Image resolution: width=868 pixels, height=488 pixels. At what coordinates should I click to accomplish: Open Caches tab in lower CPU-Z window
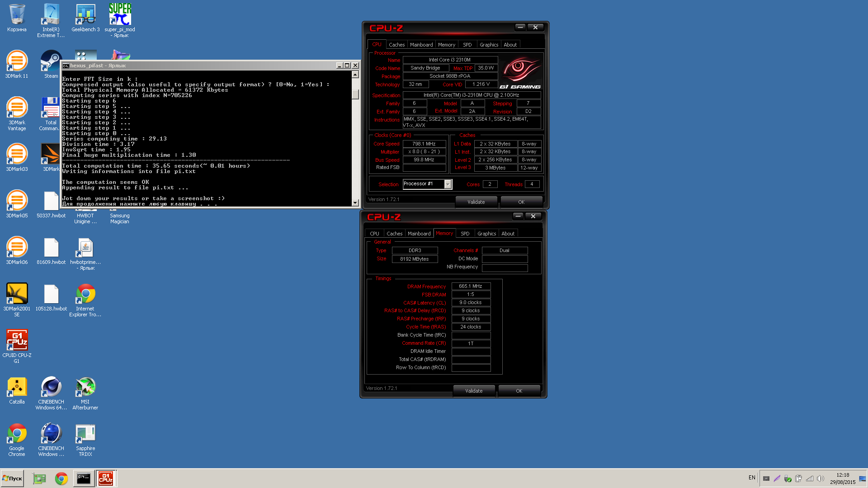pyautogui.click(x=394, y=234)
